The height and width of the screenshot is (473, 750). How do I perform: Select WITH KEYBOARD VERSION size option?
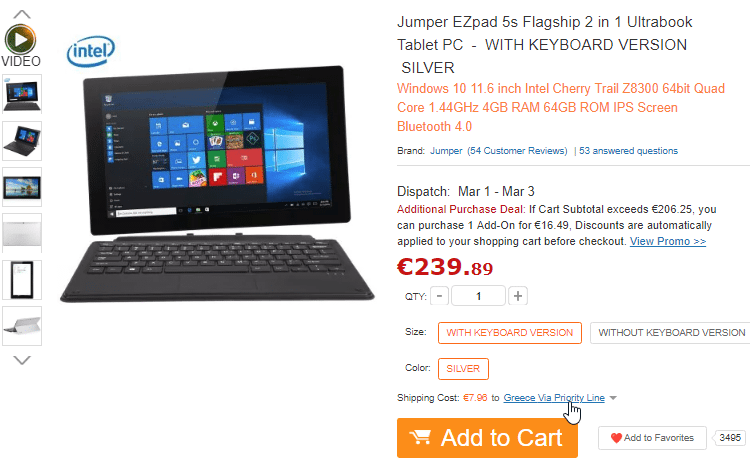pos(509,333)
